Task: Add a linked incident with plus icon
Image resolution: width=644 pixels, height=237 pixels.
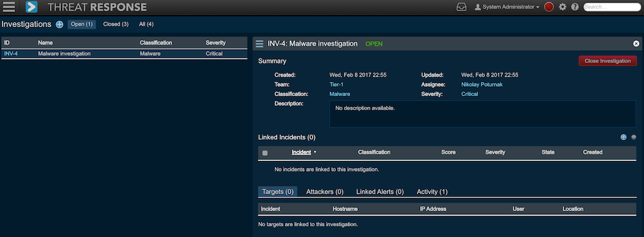Action: [623, 137]
